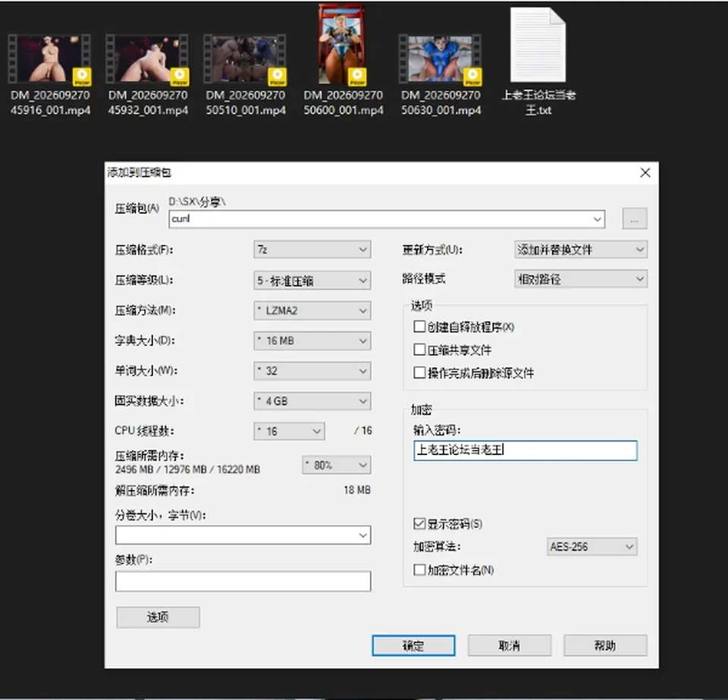
Task: Enable 创建自释放程序 checkbox
Action: coord(419,327)
